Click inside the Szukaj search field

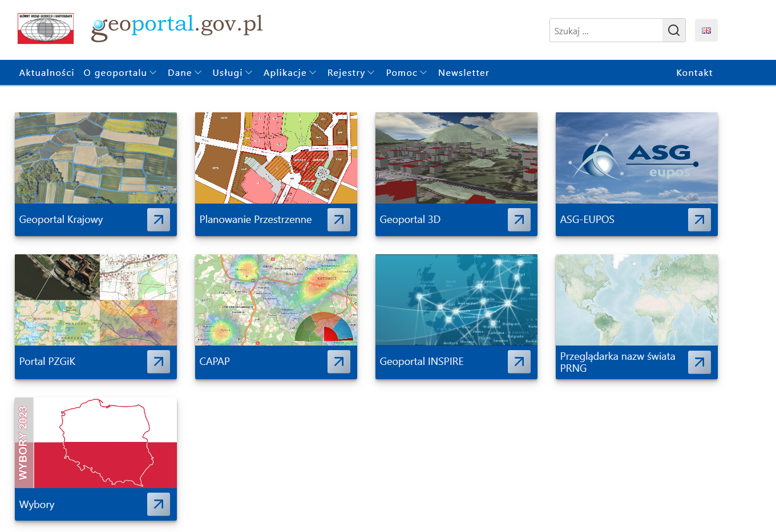coord(605,30)
